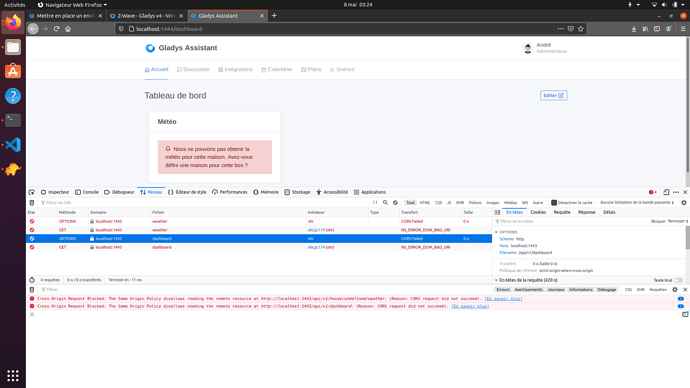This screenshot has height=388, width=690.
Task: Toggle the Erreurs console filter
Action: 503,290
